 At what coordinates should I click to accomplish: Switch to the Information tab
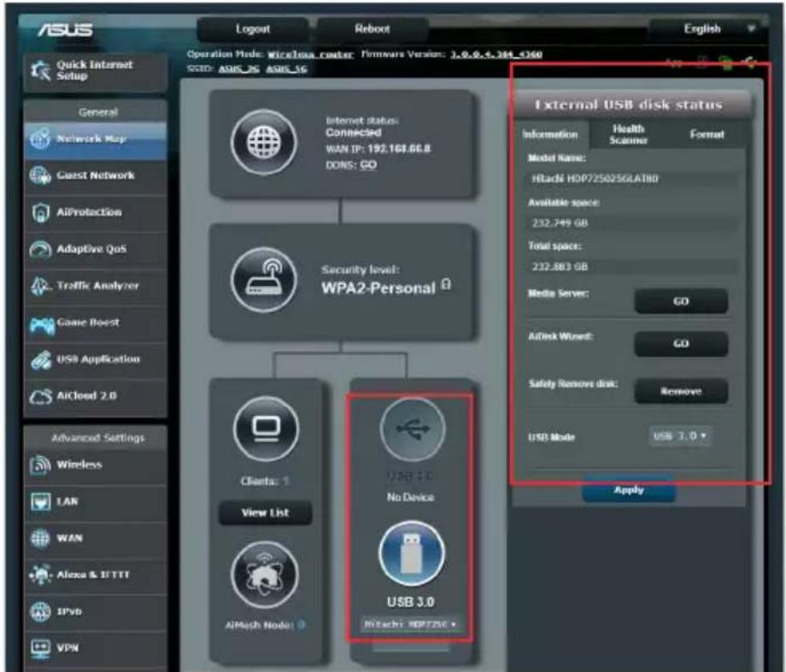[550, 134]
